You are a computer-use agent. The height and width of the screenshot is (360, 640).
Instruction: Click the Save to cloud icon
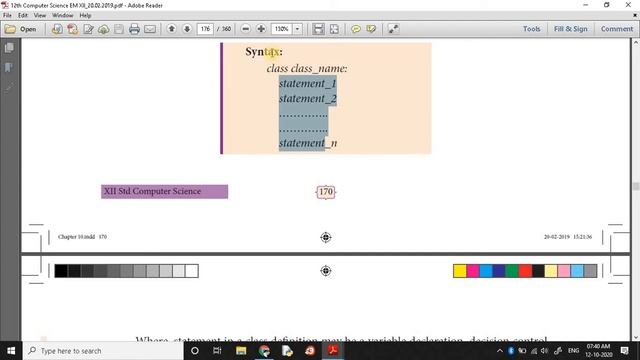104,29
